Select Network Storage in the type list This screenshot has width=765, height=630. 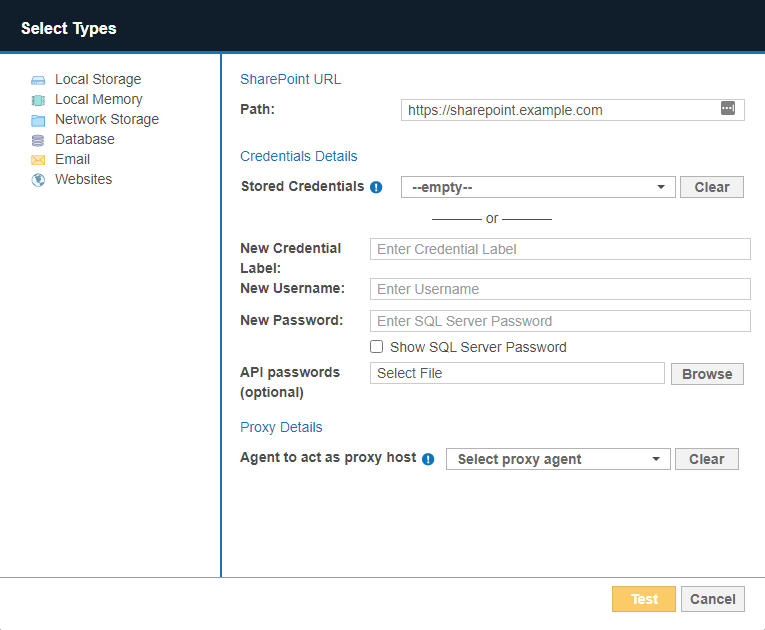tap(106, 120)
